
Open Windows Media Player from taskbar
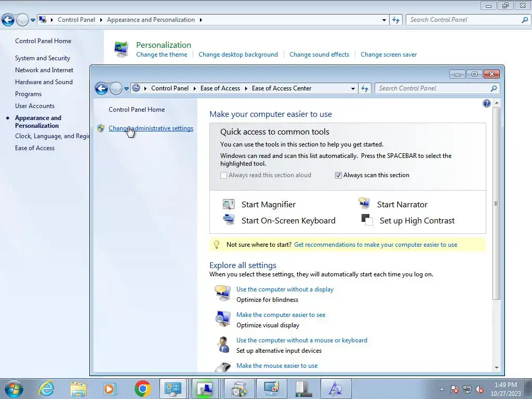[110, 389]
